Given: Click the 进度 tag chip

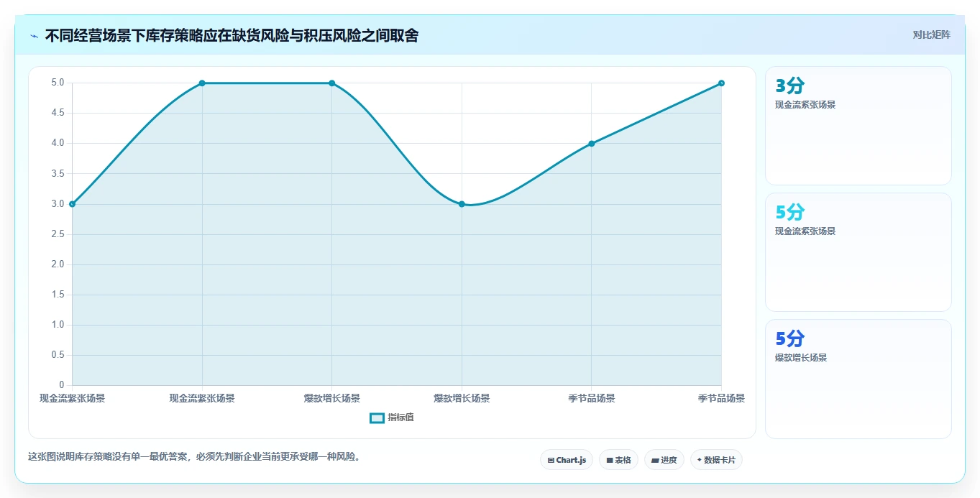Looking at the screenshot, I should [664, 460].
